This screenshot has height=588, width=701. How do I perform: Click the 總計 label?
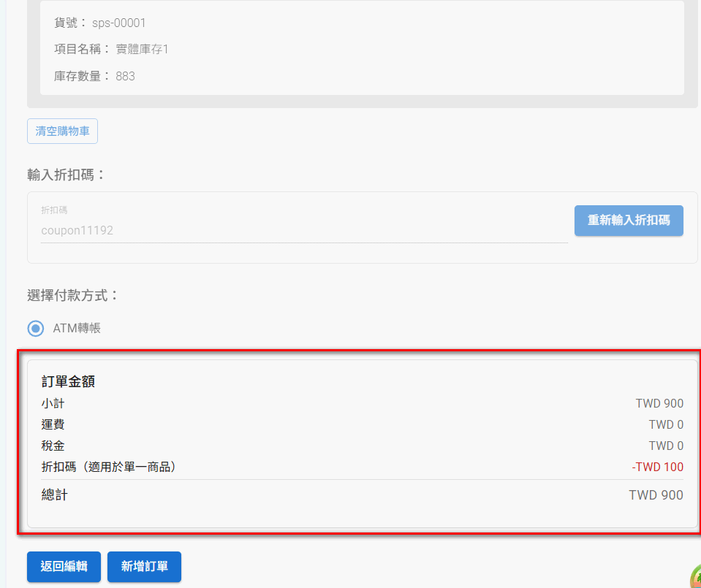pos(55,495)
